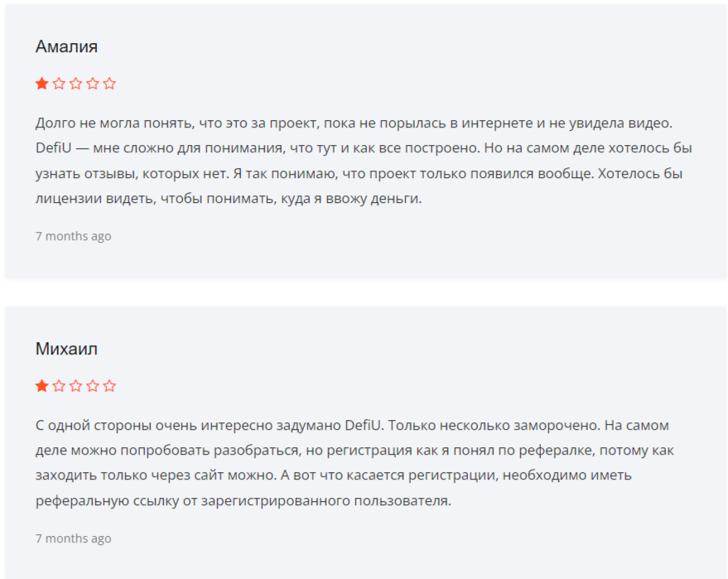This screenshot has width=728, height=579.
Task: Click the "7 months ago" timestamp under Михаил's review
Action: pyautogui.click(x=73, y=538)
